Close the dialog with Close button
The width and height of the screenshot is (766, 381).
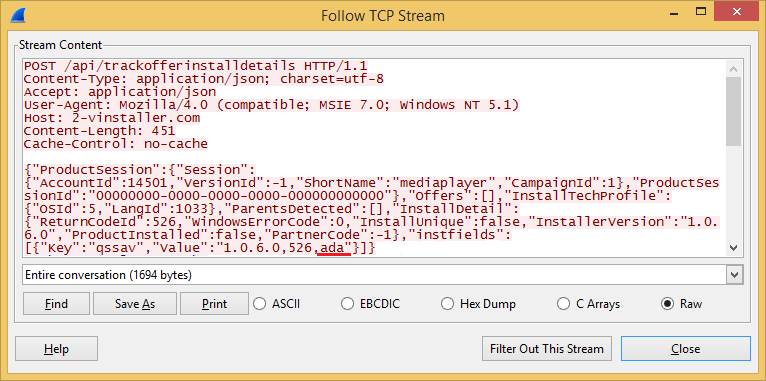685,349
